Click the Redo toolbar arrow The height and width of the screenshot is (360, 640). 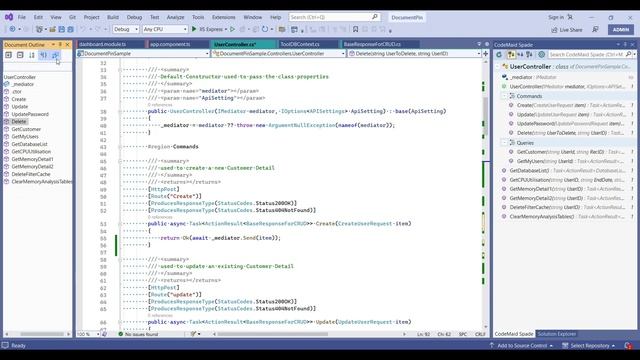click(x=98, y=29)
